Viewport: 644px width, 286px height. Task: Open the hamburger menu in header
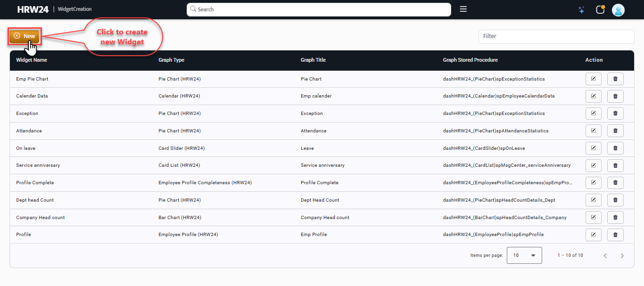[463, 9]
